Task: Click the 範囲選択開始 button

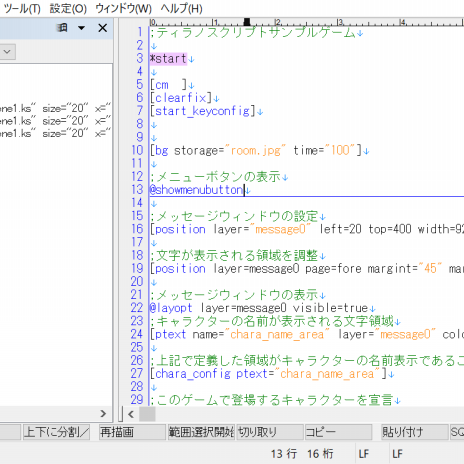Action: click(x=201, y=432)
